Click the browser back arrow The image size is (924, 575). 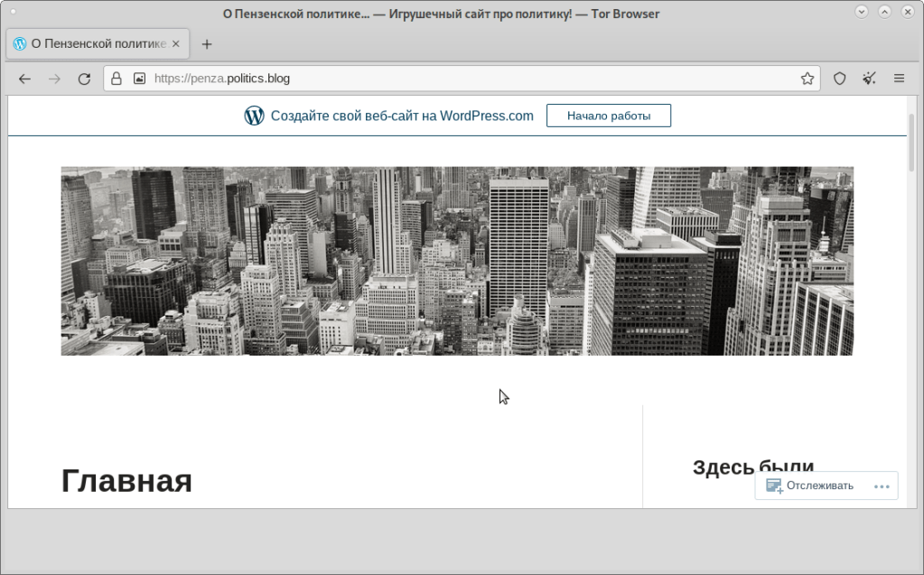click(x=24, y=79)
